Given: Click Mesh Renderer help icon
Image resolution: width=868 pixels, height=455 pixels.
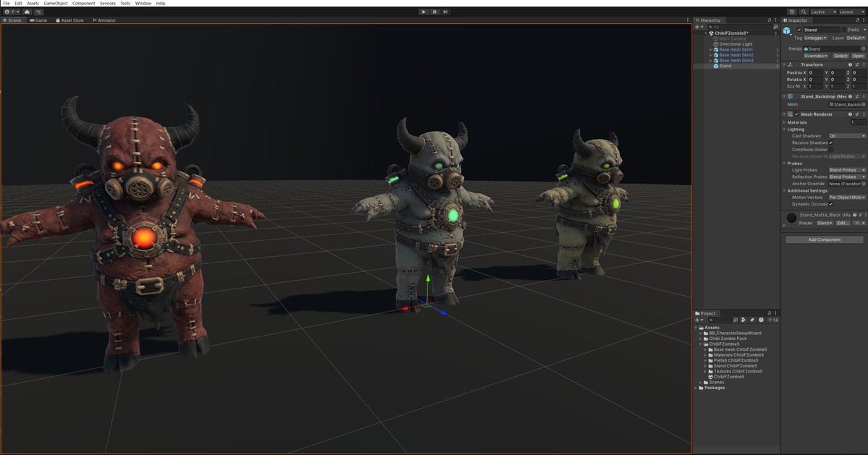Looking at the screenshot, I should 850,114.
